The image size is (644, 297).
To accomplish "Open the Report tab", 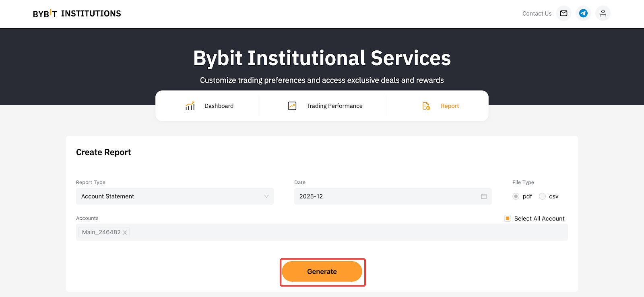I will click(450, 106).
